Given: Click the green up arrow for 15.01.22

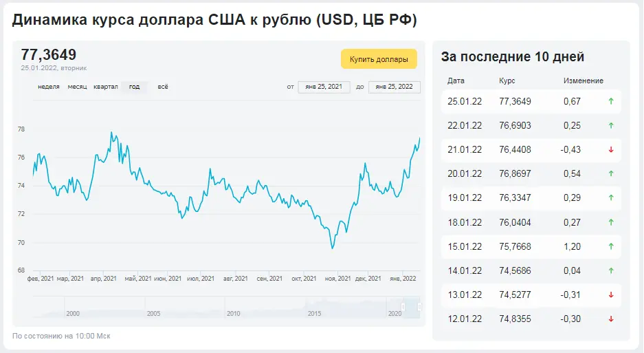Looking at the screenshot, I should pos(611,246).
